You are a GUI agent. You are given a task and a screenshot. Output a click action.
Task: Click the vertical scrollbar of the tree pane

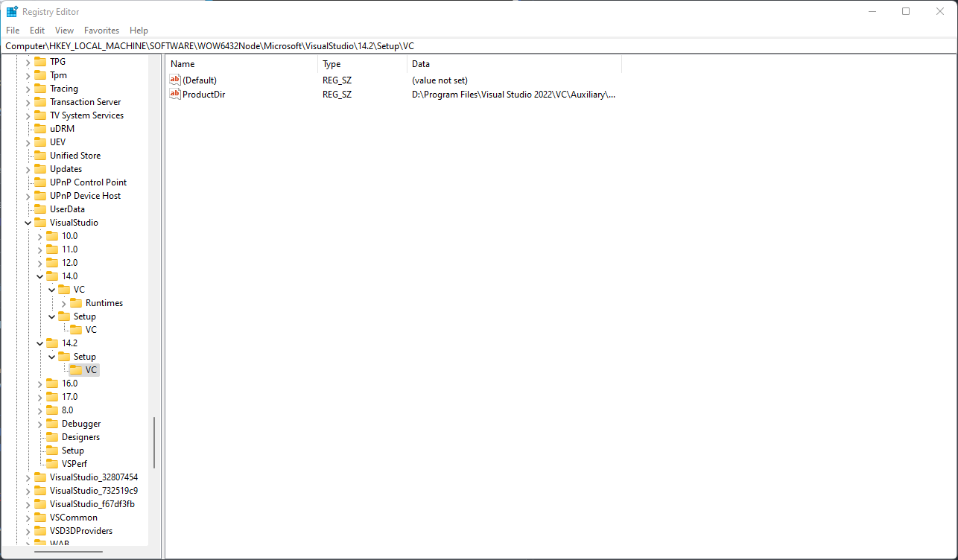[x=154, y=439]
